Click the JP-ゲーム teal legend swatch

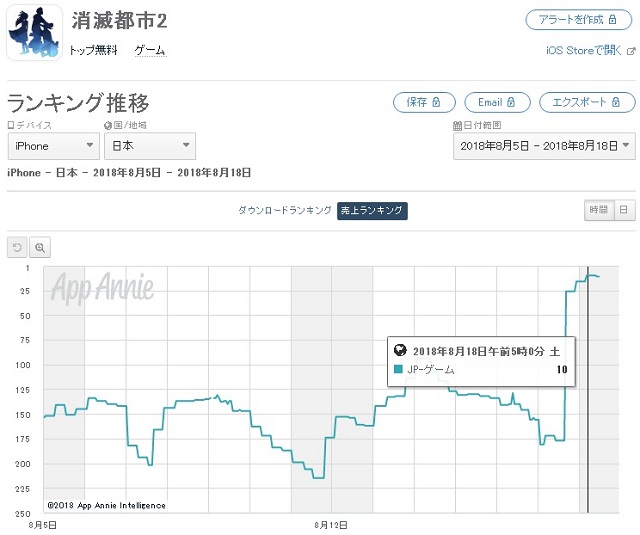(398, 369)
